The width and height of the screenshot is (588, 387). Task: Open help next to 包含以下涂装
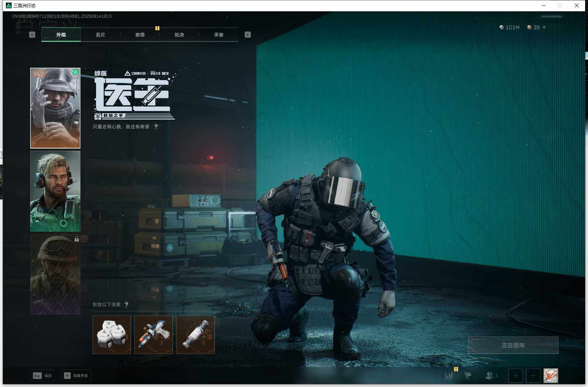[127, 304]
